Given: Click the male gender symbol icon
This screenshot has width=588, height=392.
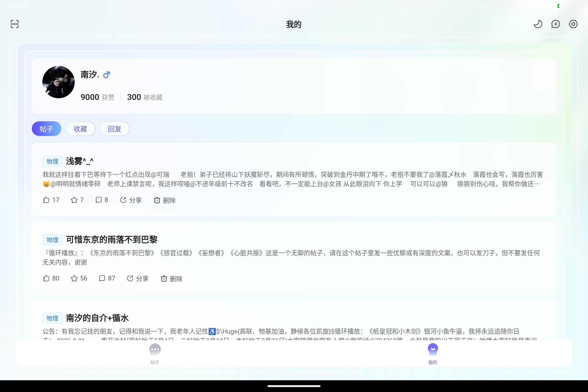Looking at the screenshot, I should [x=107, y=75].
